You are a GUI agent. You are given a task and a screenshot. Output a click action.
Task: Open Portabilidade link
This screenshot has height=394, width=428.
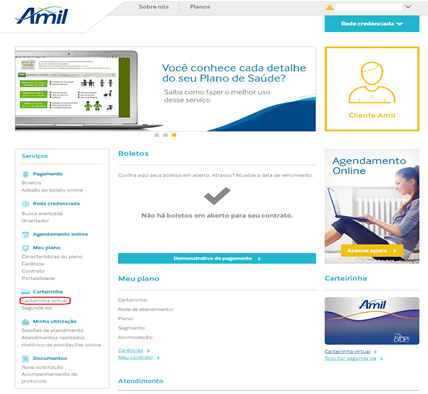(x=38, y=278)
